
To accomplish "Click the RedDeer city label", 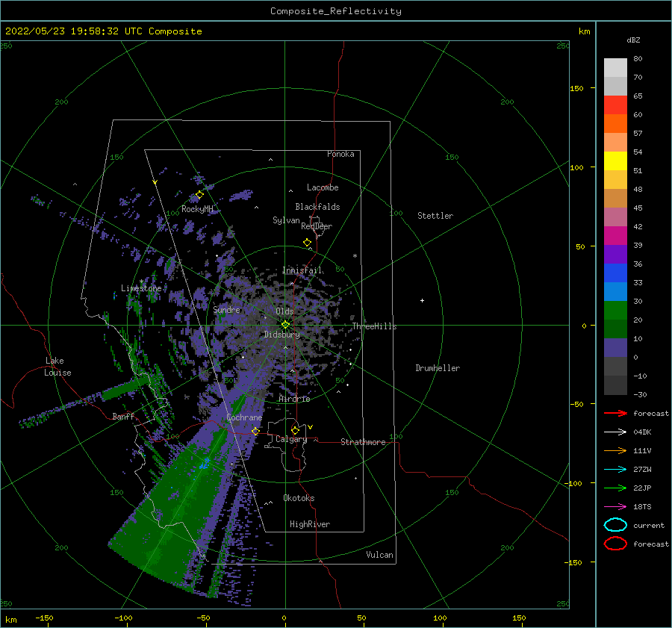I will tap(317, 226).
